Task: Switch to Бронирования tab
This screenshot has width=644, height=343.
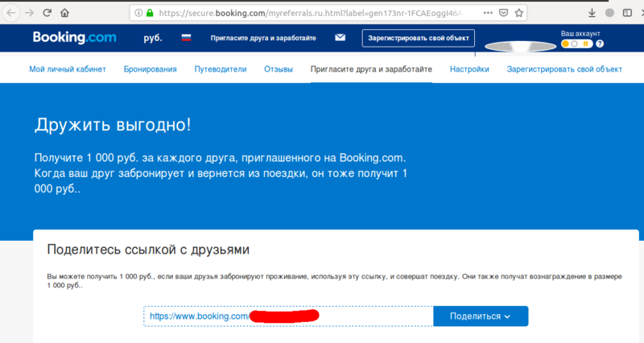Action: (x=150, y=69)
